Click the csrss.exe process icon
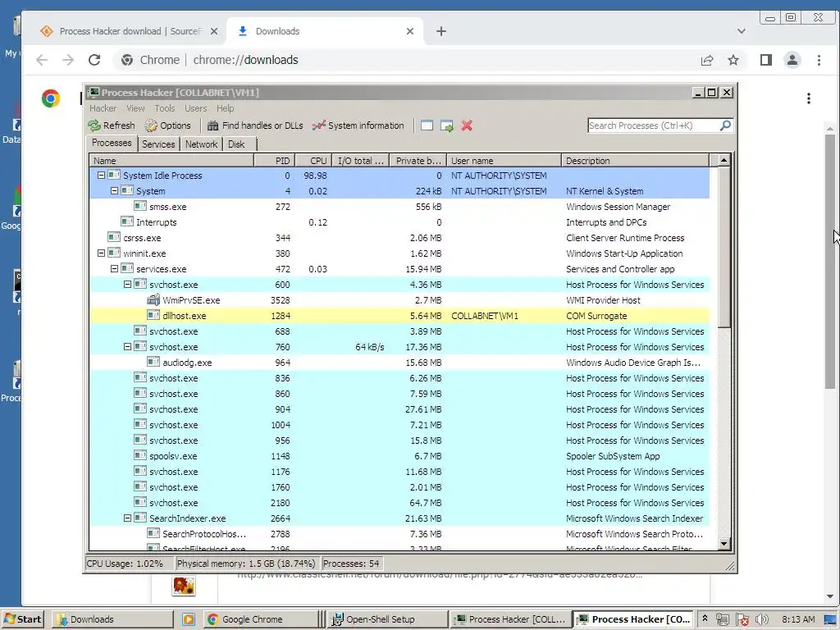The height and width of the screenshot is (630, 840). (x=113, y=237)
